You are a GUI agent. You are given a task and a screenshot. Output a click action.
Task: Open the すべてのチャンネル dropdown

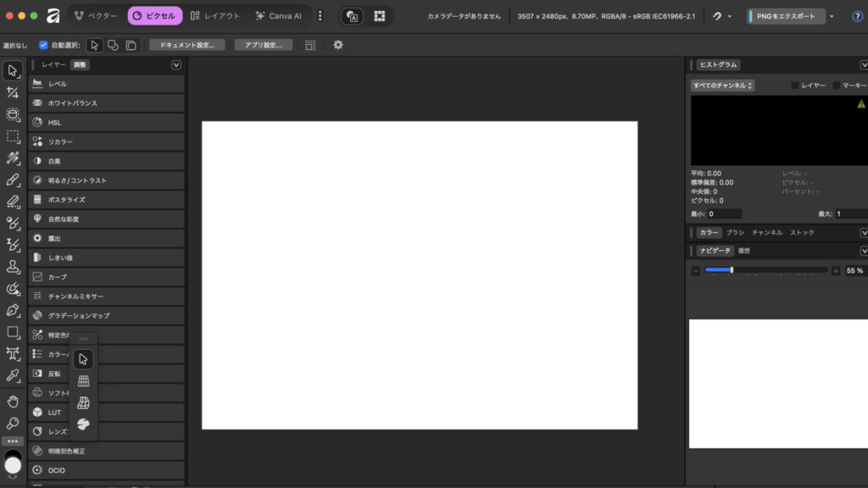(x=722, y=86)
